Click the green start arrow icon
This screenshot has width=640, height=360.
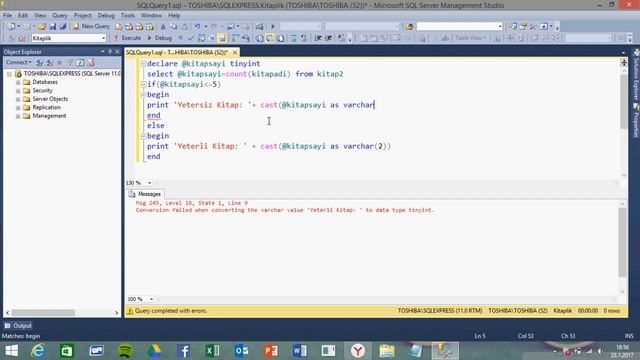(273, 27)
